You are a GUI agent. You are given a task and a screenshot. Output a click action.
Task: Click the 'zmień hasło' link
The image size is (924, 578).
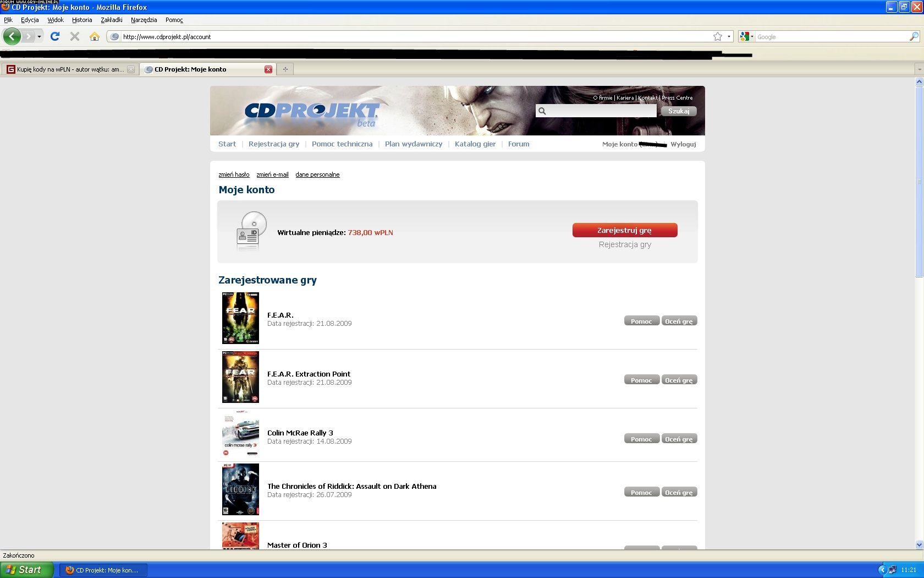click(x=234, y=175)
